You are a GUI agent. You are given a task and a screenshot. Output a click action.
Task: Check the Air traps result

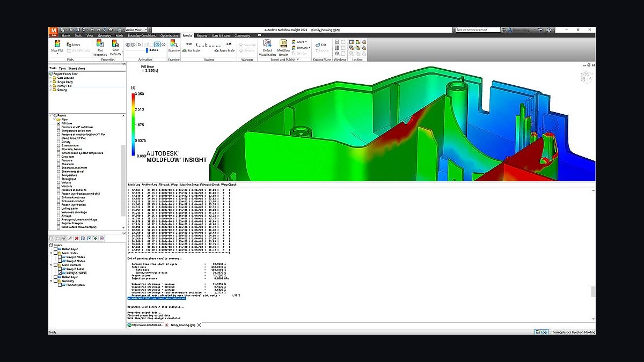pos(59,216)
